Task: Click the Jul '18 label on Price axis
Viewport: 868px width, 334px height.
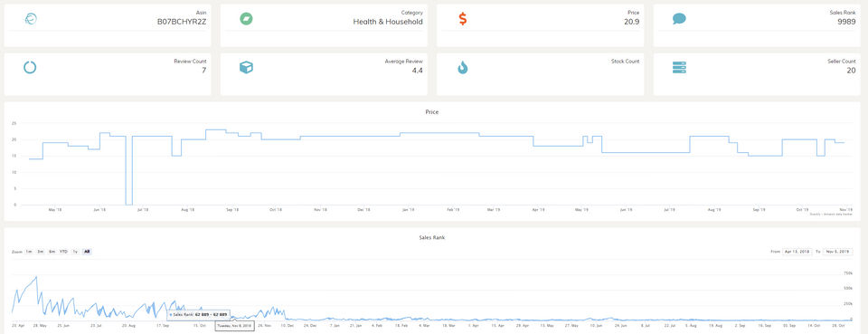Action: point(143,210)
